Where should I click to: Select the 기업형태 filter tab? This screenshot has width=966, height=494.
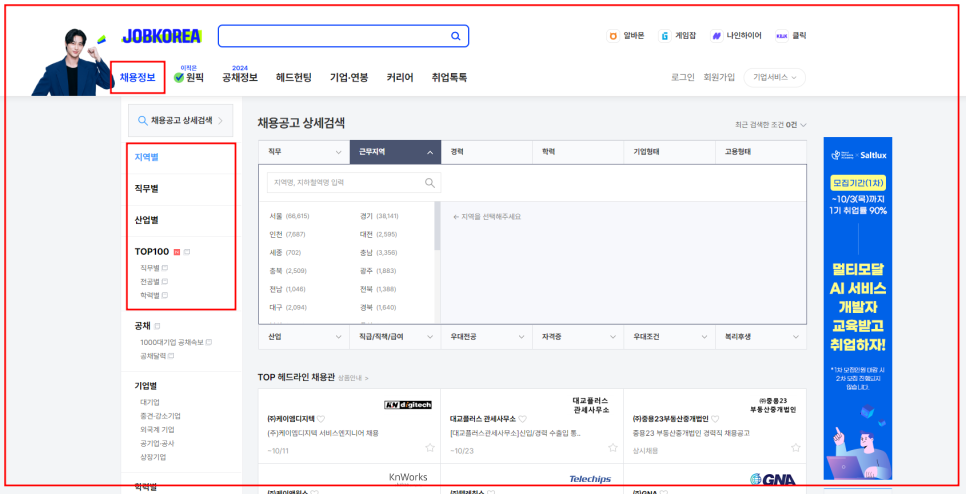tap(669, 152)
